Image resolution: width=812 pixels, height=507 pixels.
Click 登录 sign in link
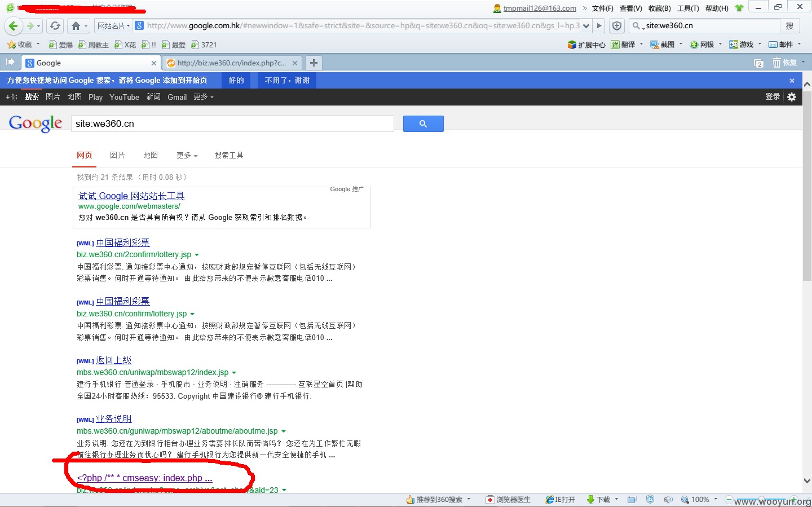773,97
